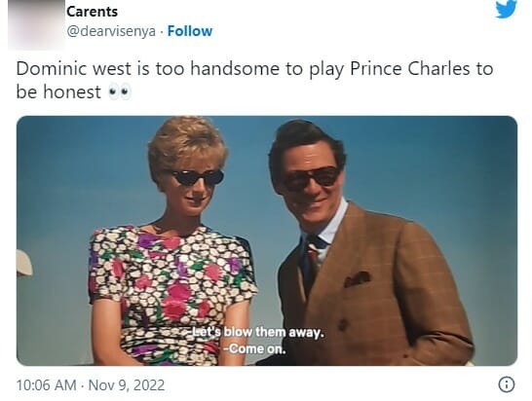Click the words "be honest" in tweet

point(58,91)
